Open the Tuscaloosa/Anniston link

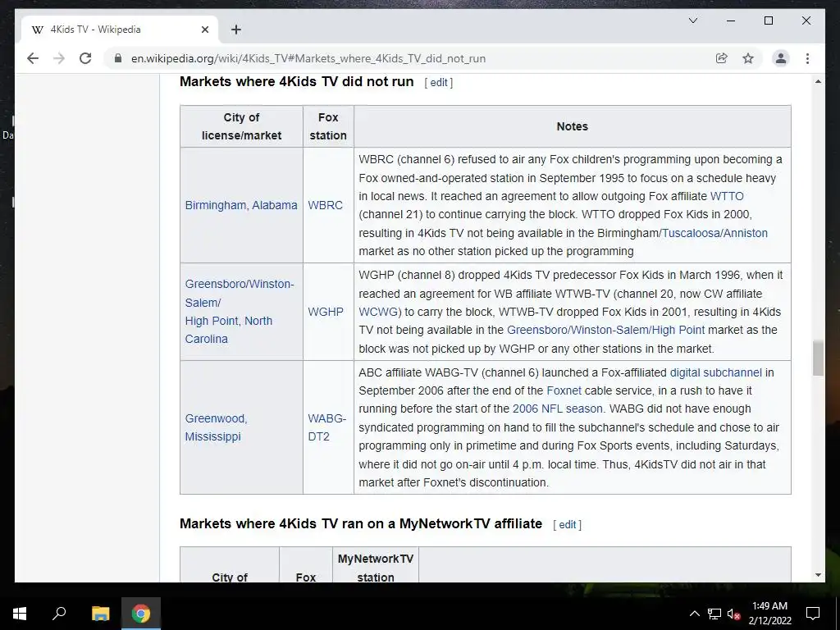click(714, 233)
